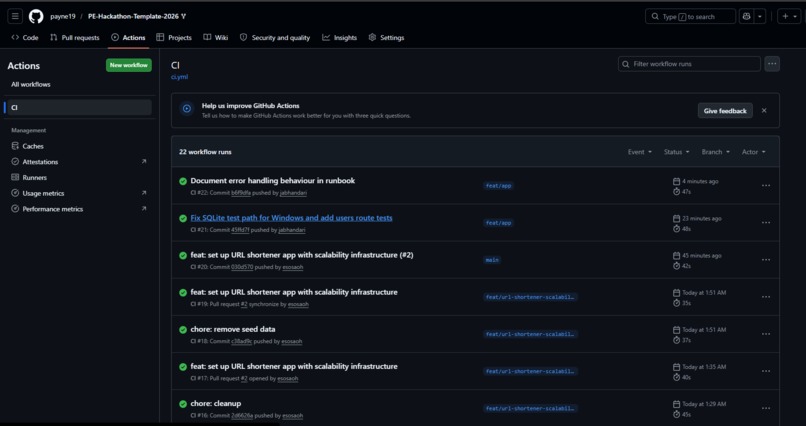
Task: Expand the Copilot dropdown arrow
Action: click(760, 16)
